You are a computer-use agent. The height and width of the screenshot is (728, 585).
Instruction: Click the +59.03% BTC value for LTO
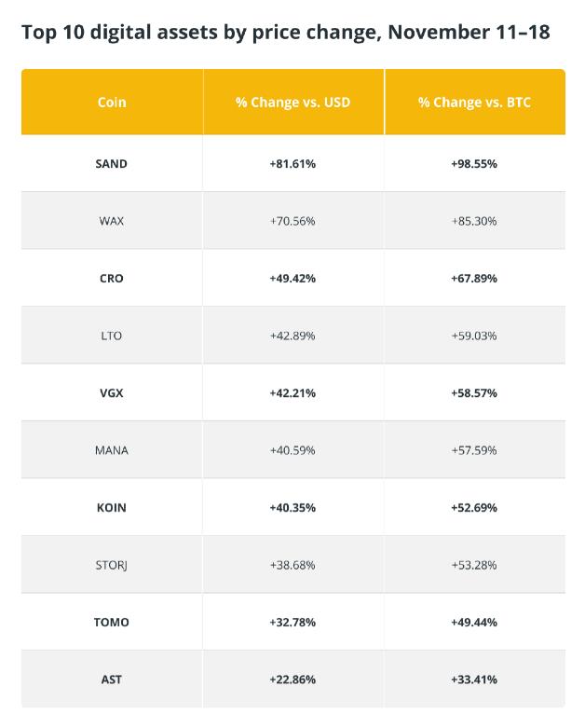473,336
